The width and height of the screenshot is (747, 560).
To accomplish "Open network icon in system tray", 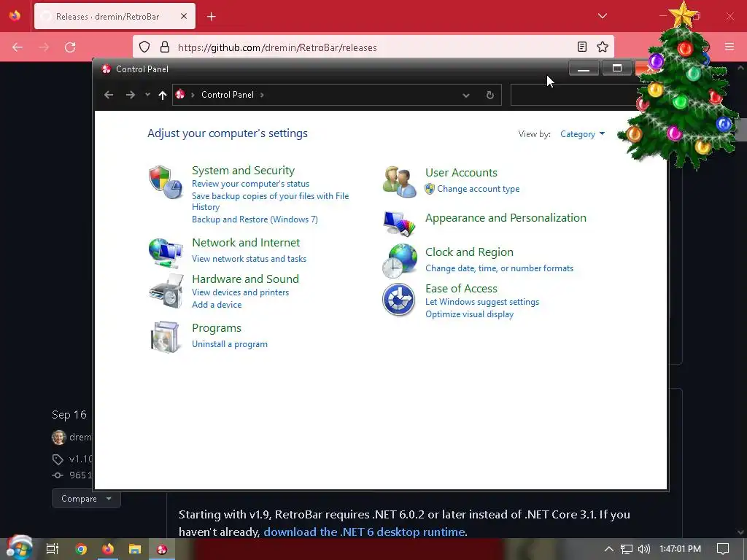I will pyautogui.click(x=627, y=549).
